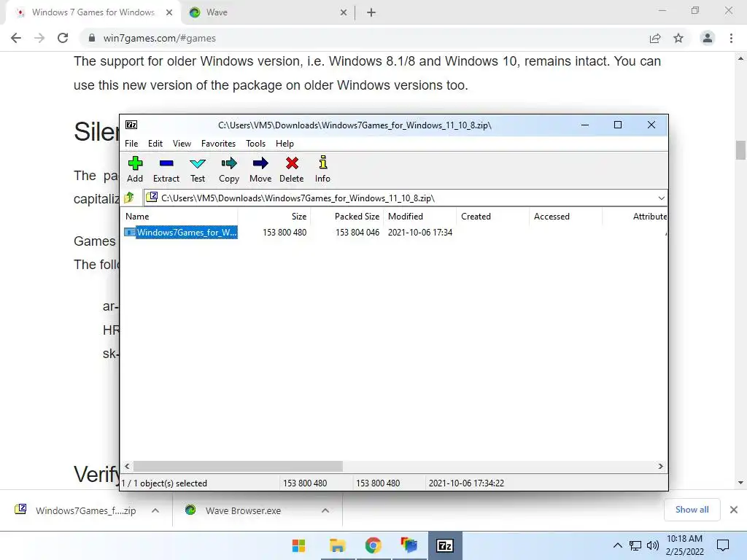Viewport: 747px width, 560px height.
Task: Open the View menu in 7-Zip
Action: (182, 144)
